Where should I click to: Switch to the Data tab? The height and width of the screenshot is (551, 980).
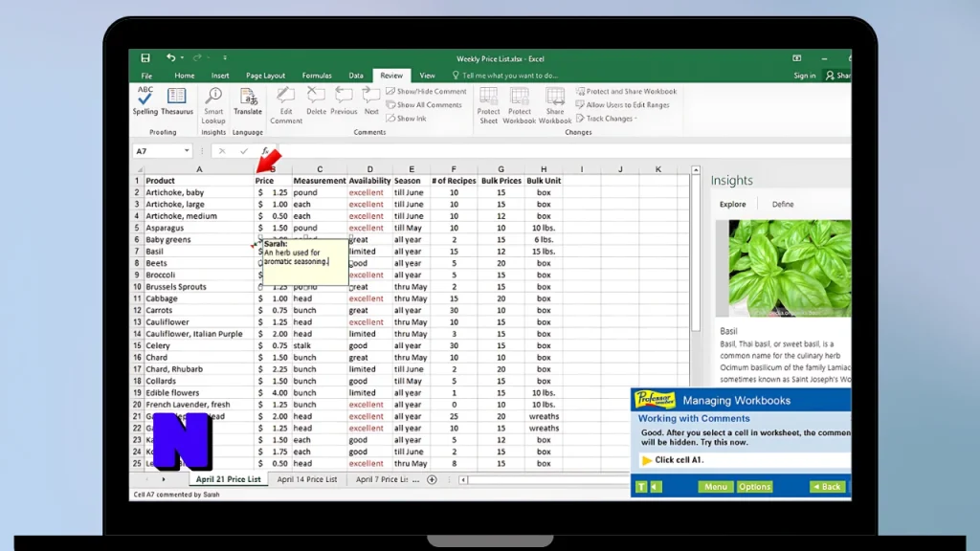pos(356,76)
